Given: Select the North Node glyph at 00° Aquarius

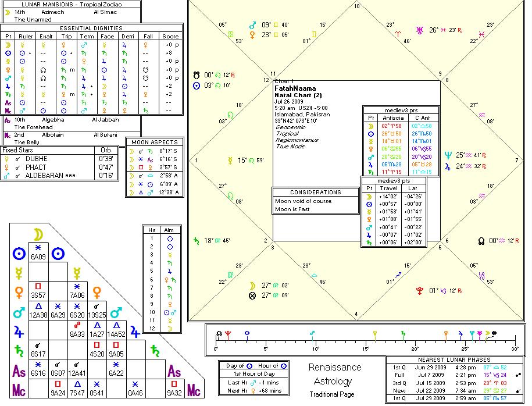Looking at the screenshot, I should tap(481, 241).
